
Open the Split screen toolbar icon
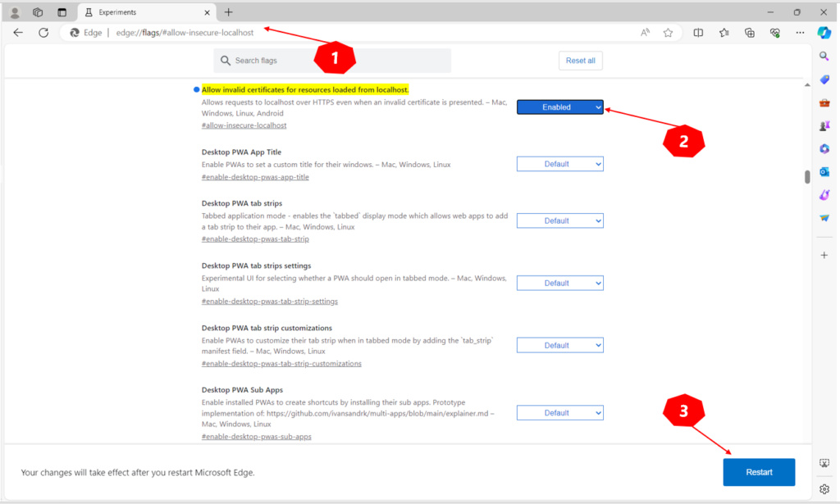[699, 33]
